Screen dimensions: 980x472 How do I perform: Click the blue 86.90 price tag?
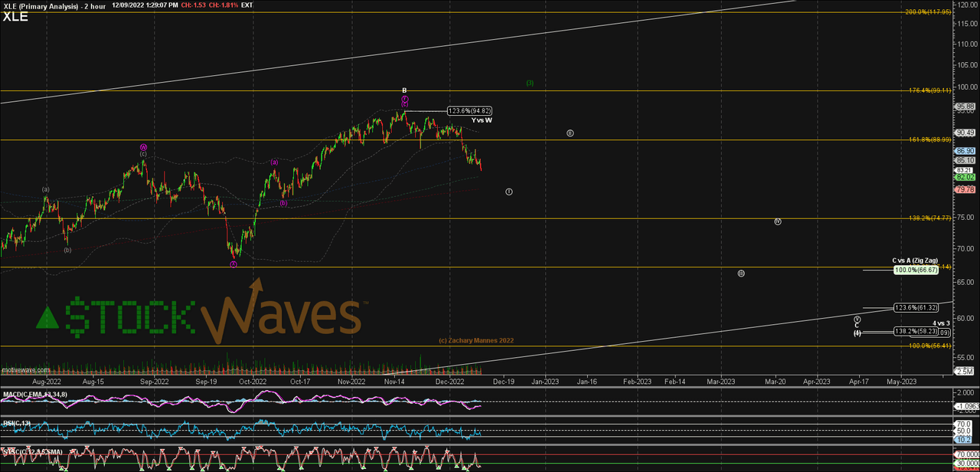click(x=965, y=151)
